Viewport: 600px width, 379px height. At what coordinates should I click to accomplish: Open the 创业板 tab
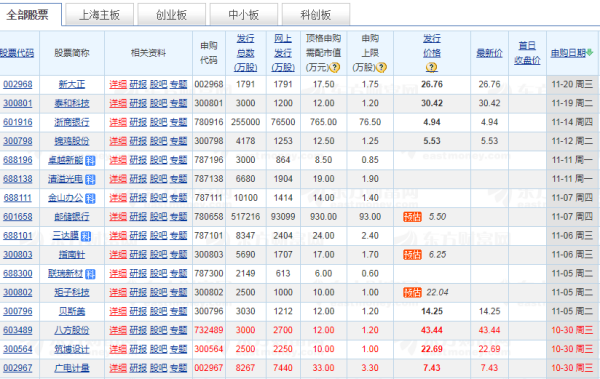click(x=171, y=15)
